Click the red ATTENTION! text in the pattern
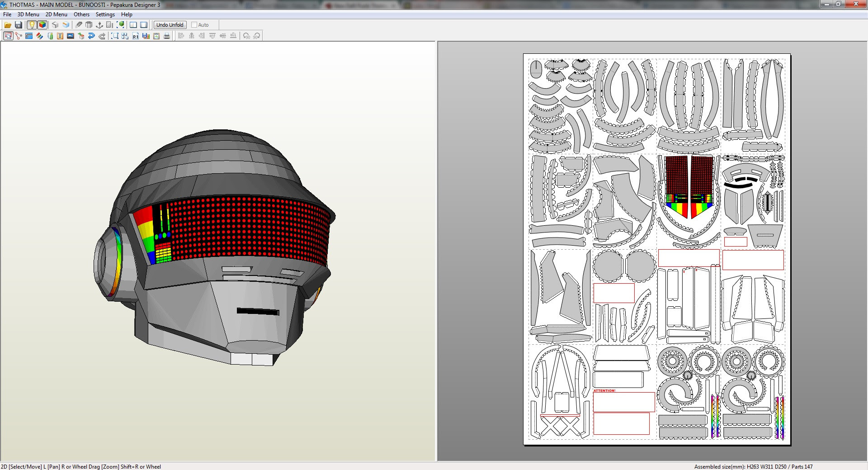Screen dimensions: 868x470 [x=604, y=390]
